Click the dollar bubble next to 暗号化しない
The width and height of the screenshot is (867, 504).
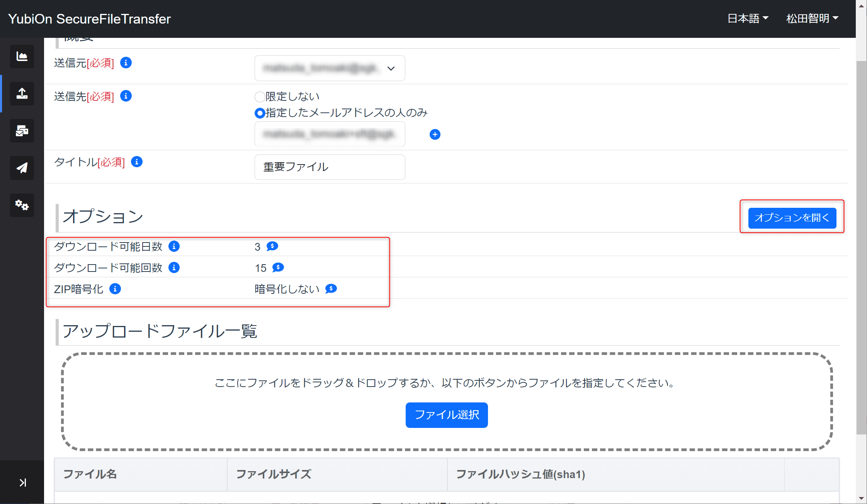coord(331,288)
